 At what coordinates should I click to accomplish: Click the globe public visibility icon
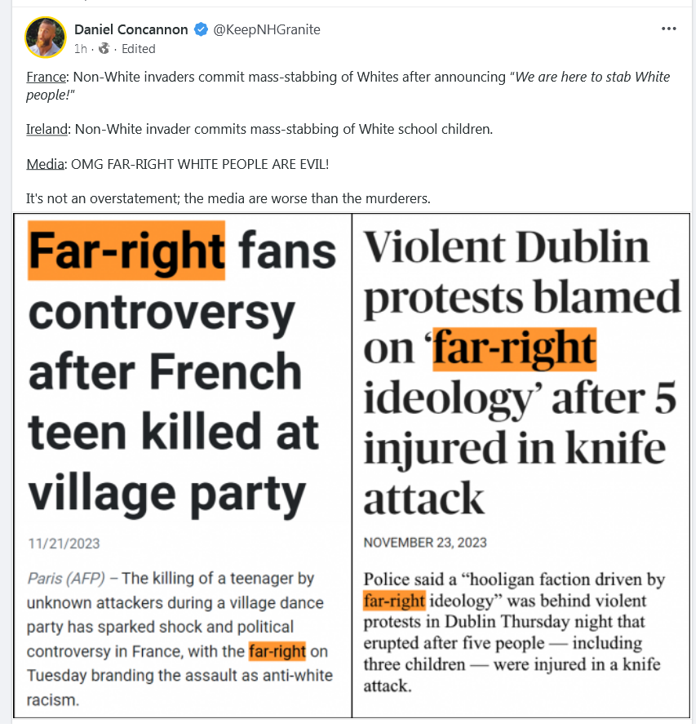[x=104, y=49]
